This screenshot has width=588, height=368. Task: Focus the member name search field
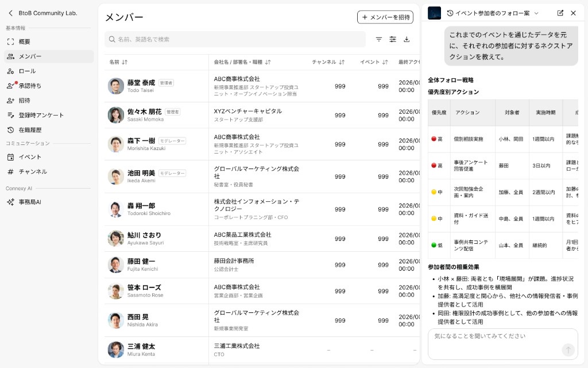235,40
